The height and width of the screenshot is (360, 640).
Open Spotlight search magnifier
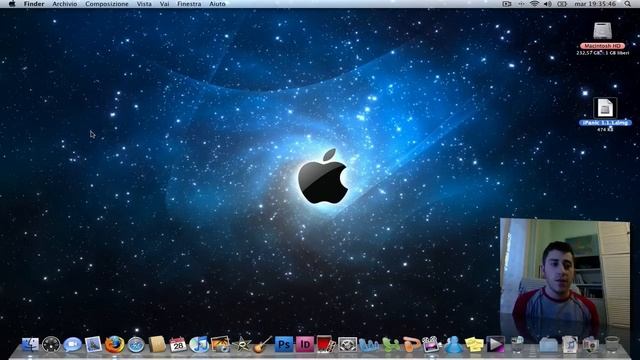click(x=627, y=4)
